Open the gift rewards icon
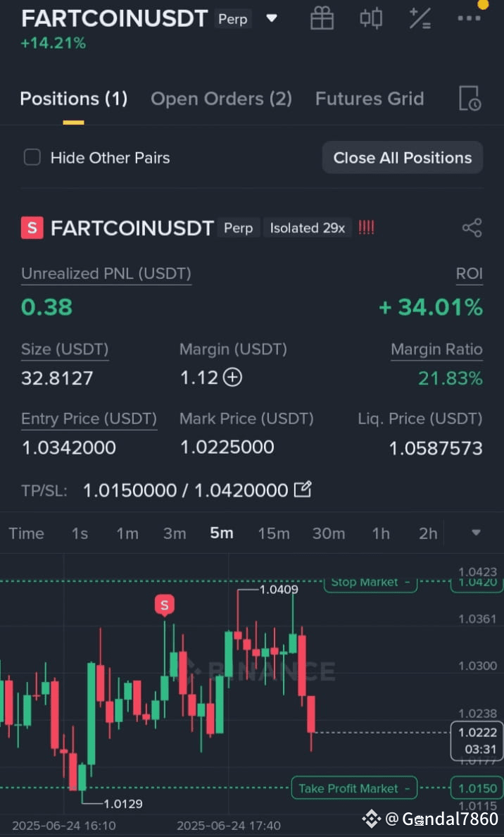The width and height of the screenshot is (504, 837). click(322, 18)
